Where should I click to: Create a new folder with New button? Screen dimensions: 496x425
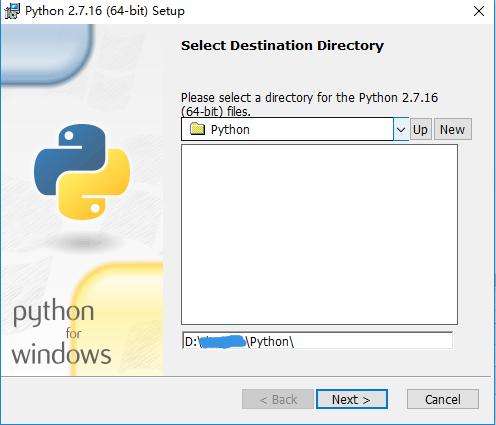point(453,129)
